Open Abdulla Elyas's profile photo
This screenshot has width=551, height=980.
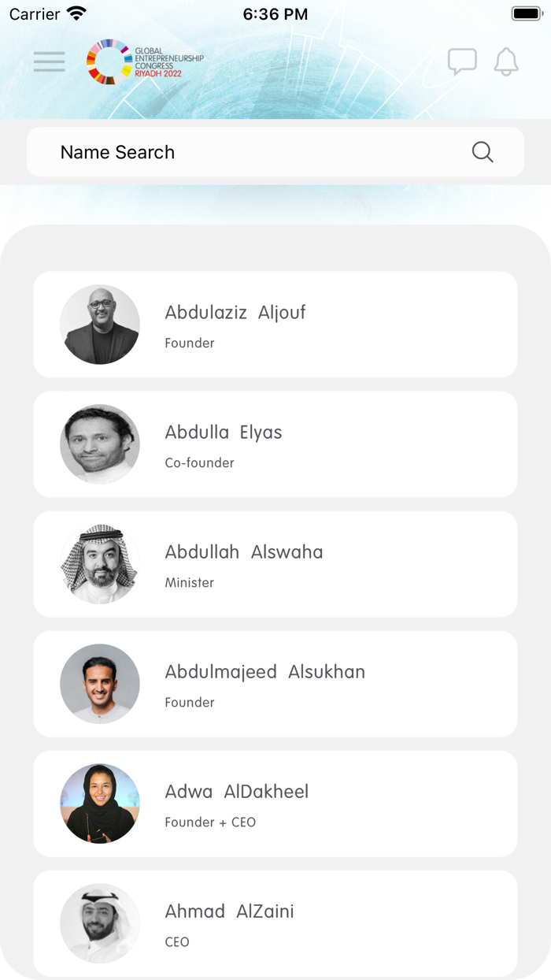tap(100, 444)
